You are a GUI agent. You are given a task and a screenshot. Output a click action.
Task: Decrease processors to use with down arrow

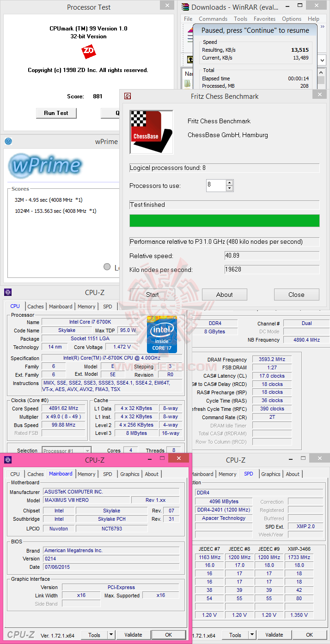point(229,188)
